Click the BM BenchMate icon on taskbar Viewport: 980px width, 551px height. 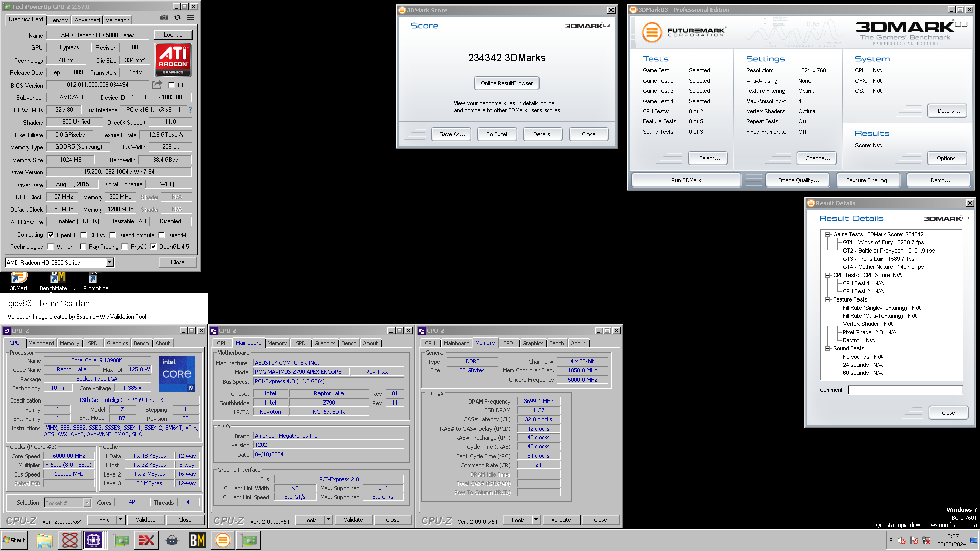tap(198, 540)
